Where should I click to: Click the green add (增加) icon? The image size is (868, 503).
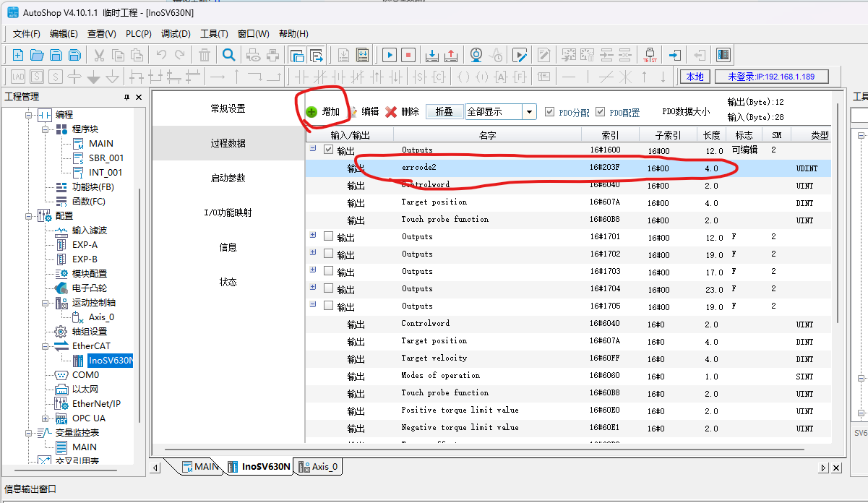click(x=311, y=112)
